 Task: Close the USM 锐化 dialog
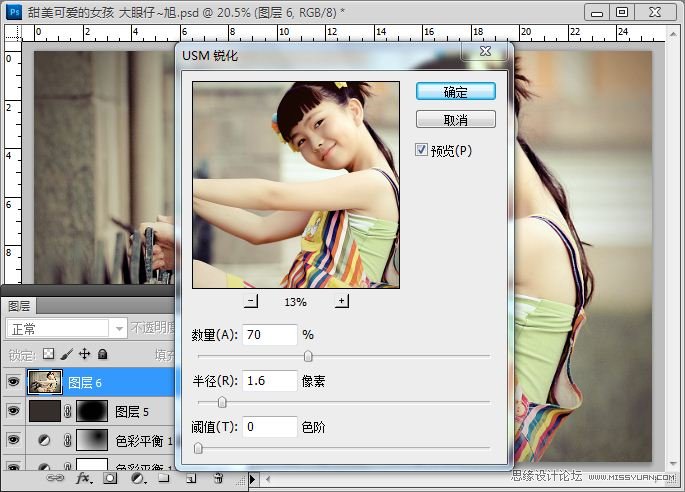point(485,51)
